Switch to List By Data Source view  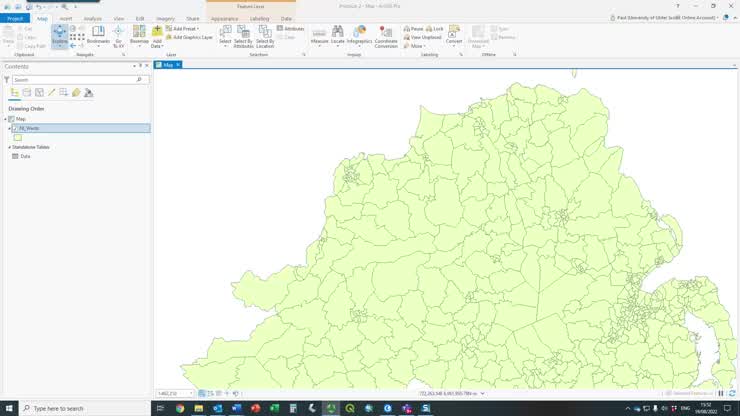tap(26, 92)
